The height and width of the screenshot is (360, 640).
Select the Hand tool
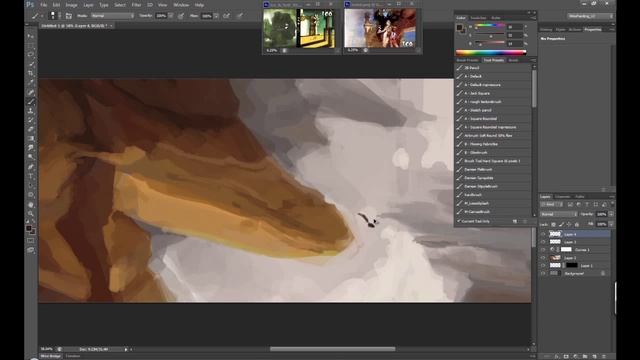pyautogui.click(x=31, y=204)
